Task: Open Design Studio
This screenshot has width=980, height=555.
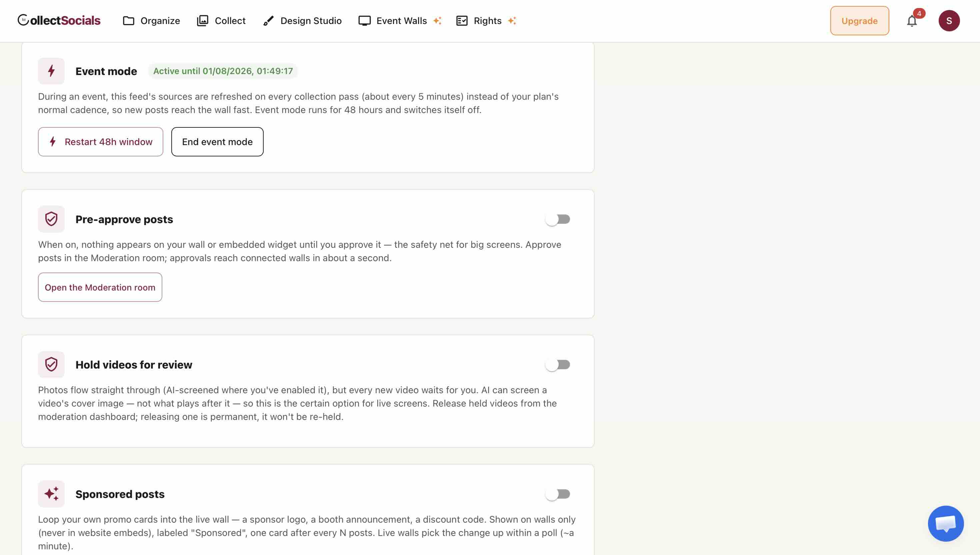Action: pyautogui.click(x=302, y=21)
